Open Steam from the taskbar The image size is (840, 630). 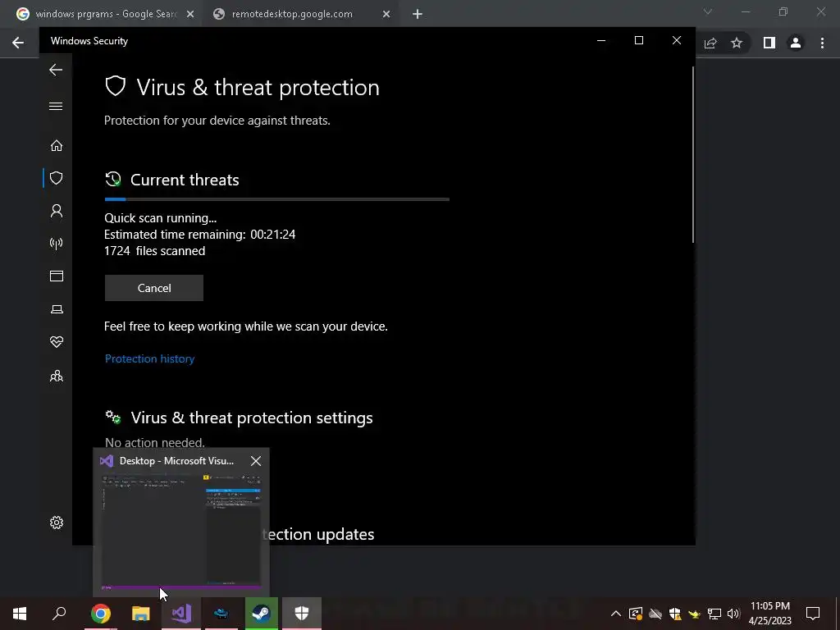pyautogui.click(x=262, y=614)
